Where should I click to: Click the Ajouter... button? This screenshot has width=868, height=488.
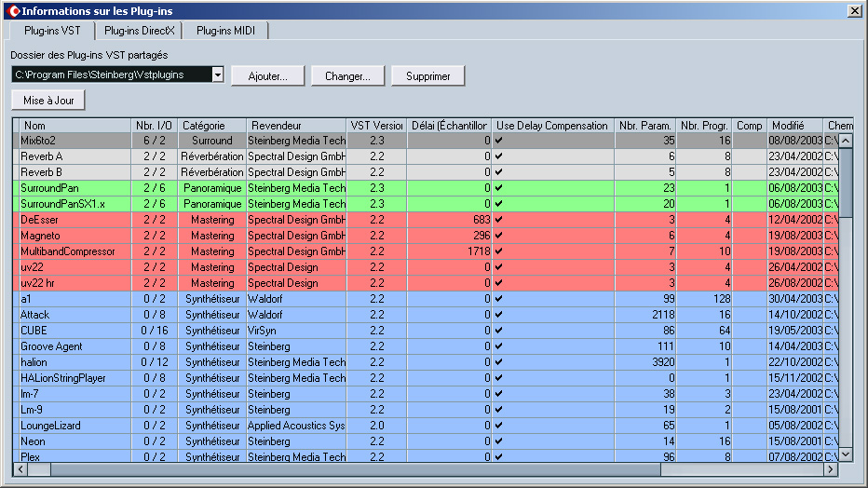267,76
